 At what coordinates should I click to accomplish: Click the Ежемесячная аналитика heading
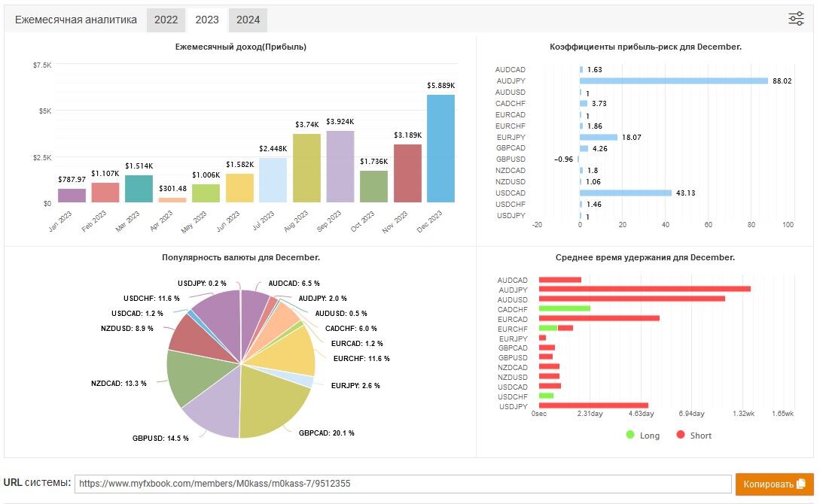tap(75, 20)
